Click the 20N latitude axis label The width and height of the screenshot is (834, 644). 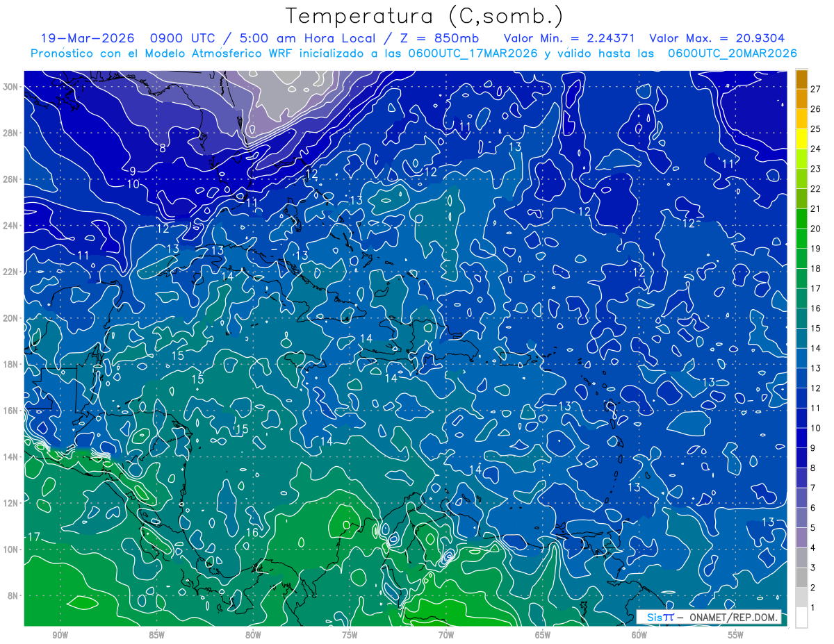[x=10, y=318]
